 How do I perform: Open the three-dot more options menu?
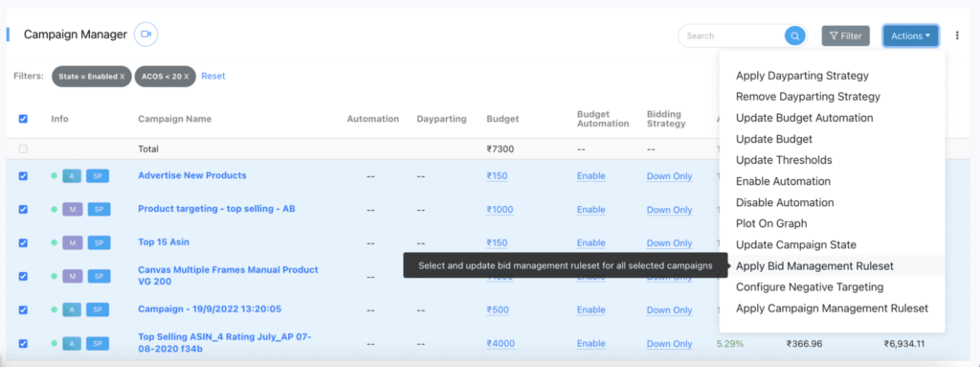pos(957,35)
